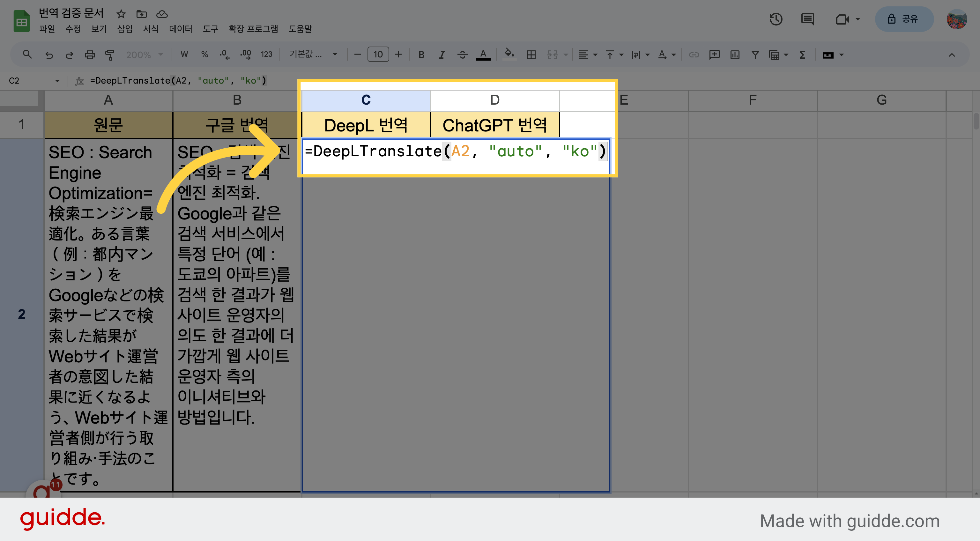The image size is (980, 541).
Task: Click the search magnifier in toolbar
Action: click(27, 55)
